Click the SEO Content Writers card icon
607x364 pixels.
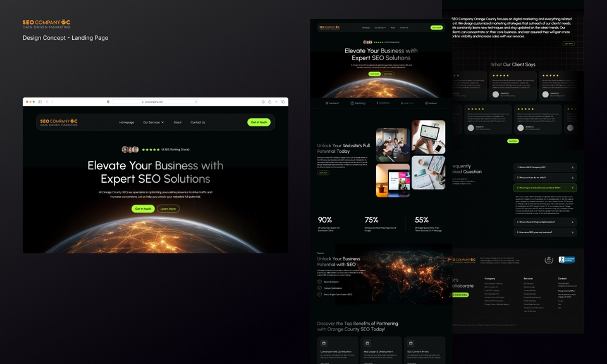(410, 343)
